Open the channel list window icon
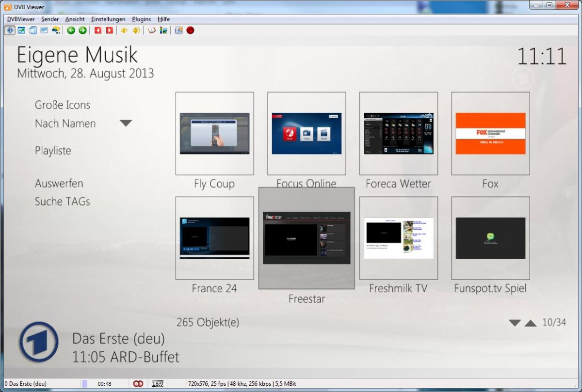Screen dimensions: 582x392 (33, 30)
